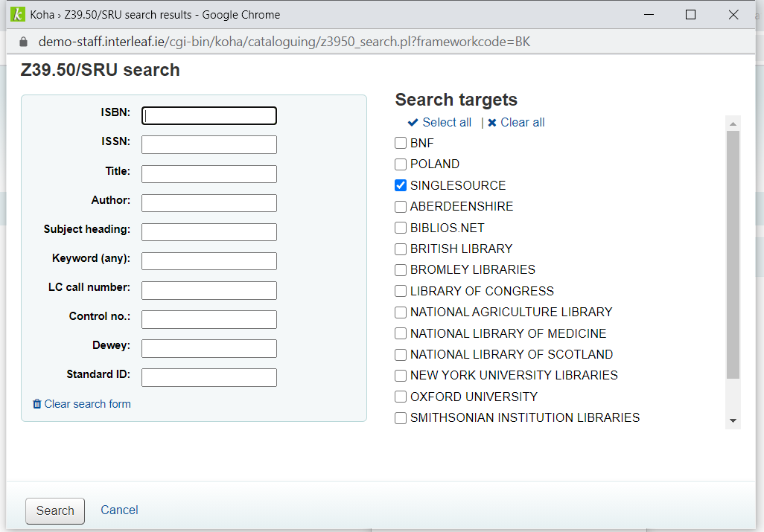Tick the OXFORD UNIVERSITY checkbox

tap(401, 397)
